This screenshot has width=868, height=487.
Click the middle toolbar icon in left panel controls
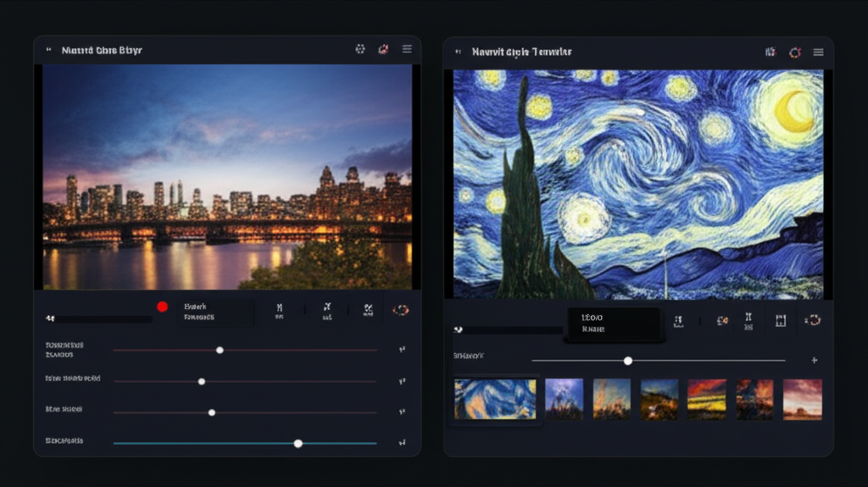(327, 311)
